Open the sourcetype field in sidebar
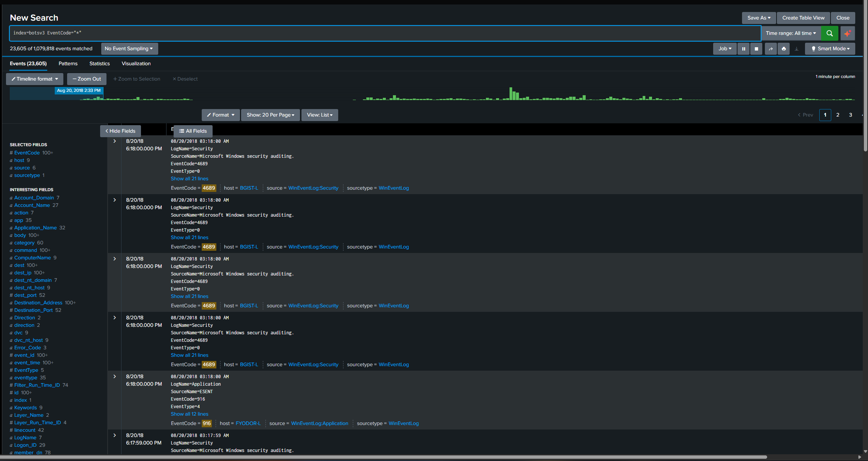Viewport: 868px width, 461px height. coord(27,175)
